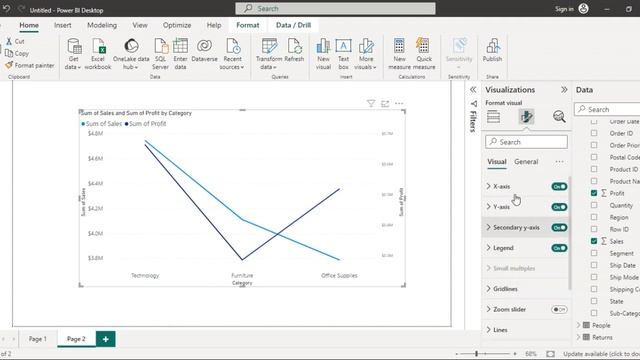This screenshot has height=360, width=640.
Task: Collapse the Visualizations pane
Action: [x=564, y=90]
